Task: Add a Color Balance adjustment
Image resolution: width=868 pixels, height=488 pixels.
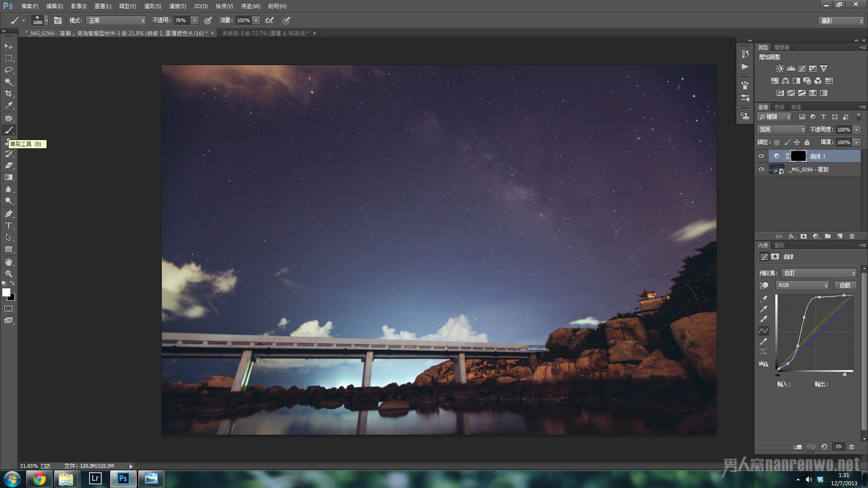Action: [x=786, y=80]
